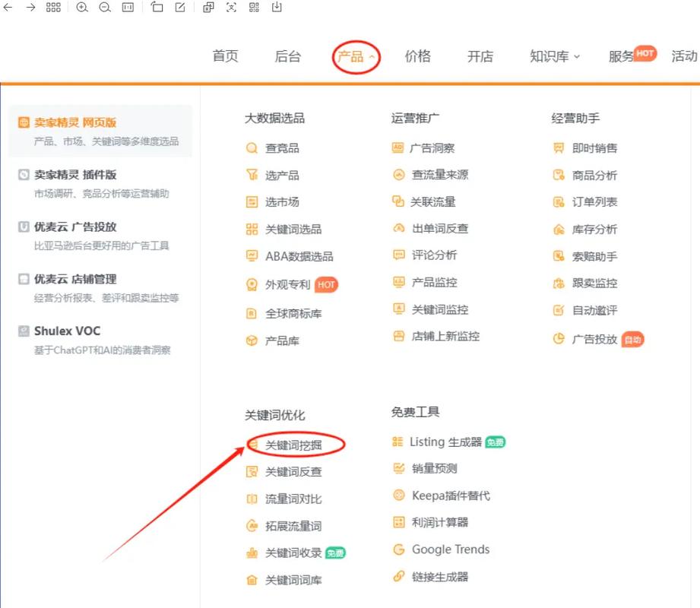The width and height of the screenshot is (700, 608).
Task: Click the 外观专利 HOT link
Action: pos(288,284)
